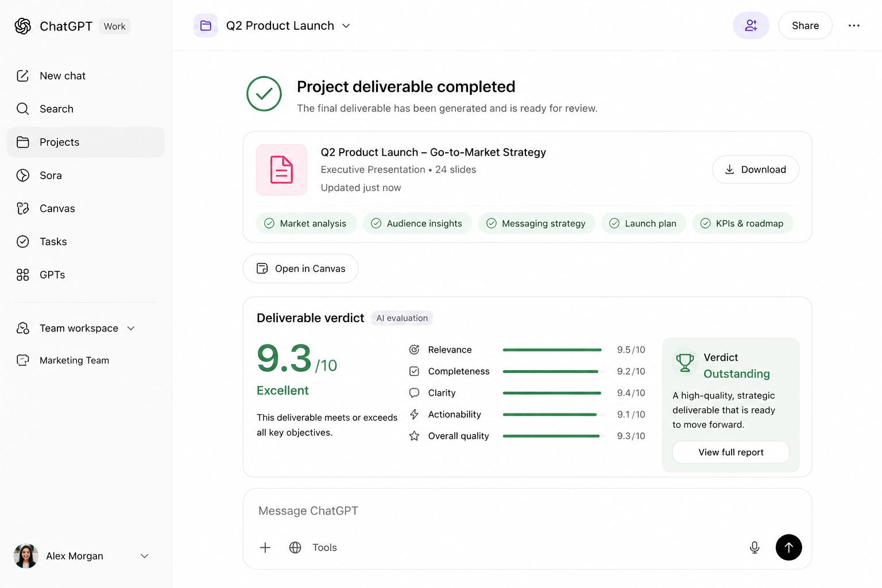Click the Completeness score bar
The image size is (882, 588).
(x=554, y=372)
